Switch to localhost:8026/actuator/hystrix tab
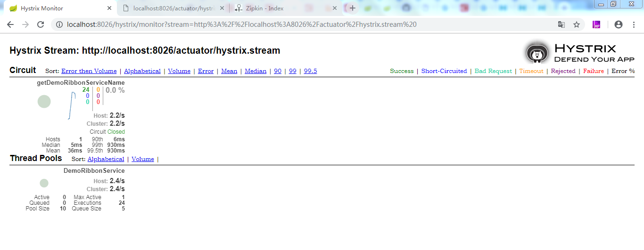644x250 pixels. [x=172, y=8]
